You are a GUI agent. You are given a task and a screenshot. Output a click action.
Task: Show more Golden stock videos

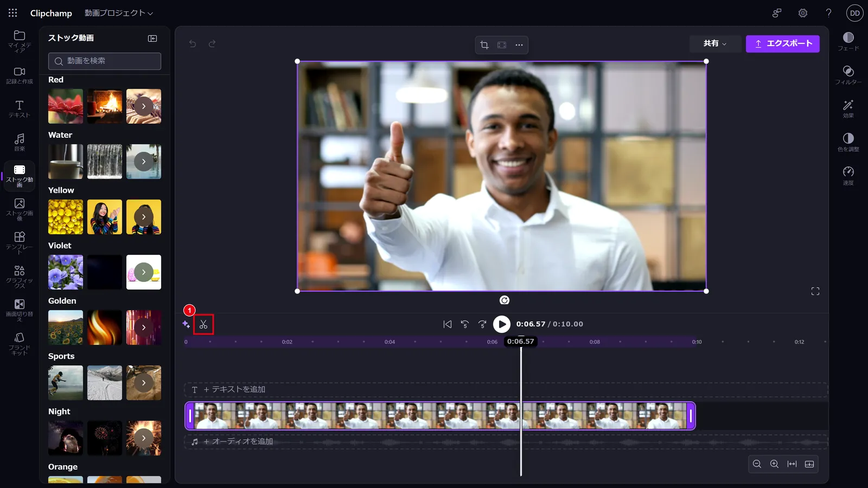[144, 328]
